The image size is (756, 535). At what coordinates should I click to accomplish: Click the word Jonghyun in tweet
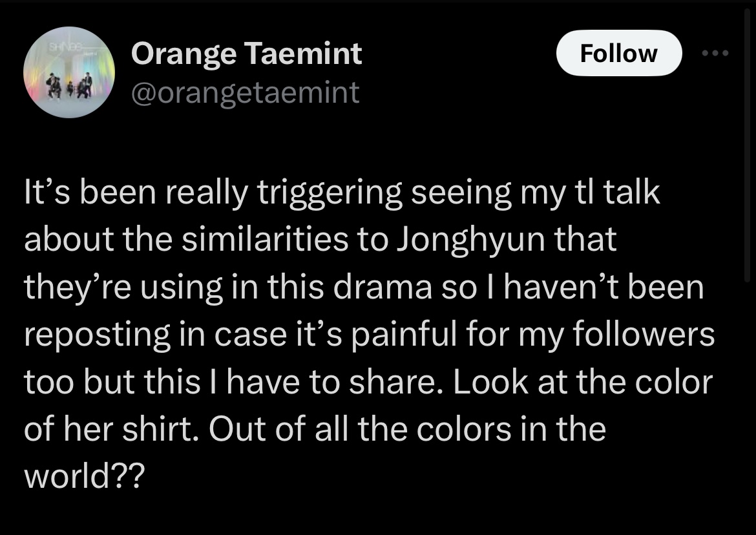(x=471, y=240)
